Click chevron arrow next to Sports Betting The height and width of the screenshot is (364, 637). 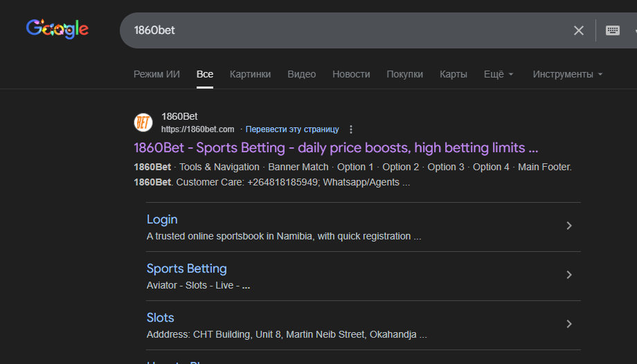pos(569,275)
